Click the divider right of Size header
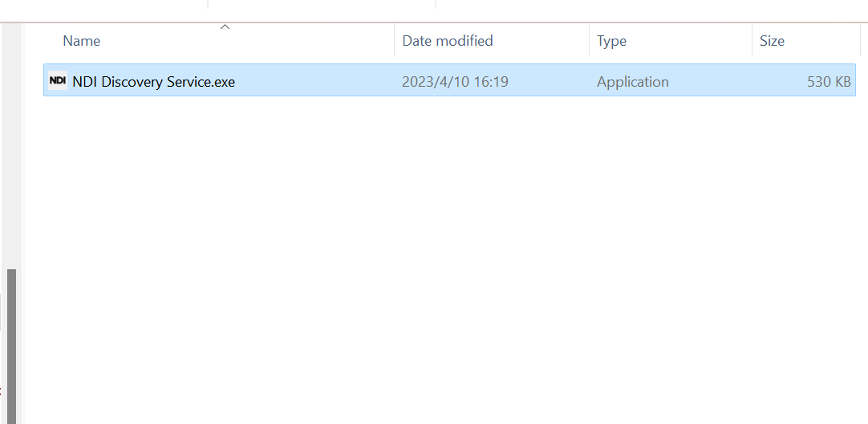868x424 pixels. (860, 41)
